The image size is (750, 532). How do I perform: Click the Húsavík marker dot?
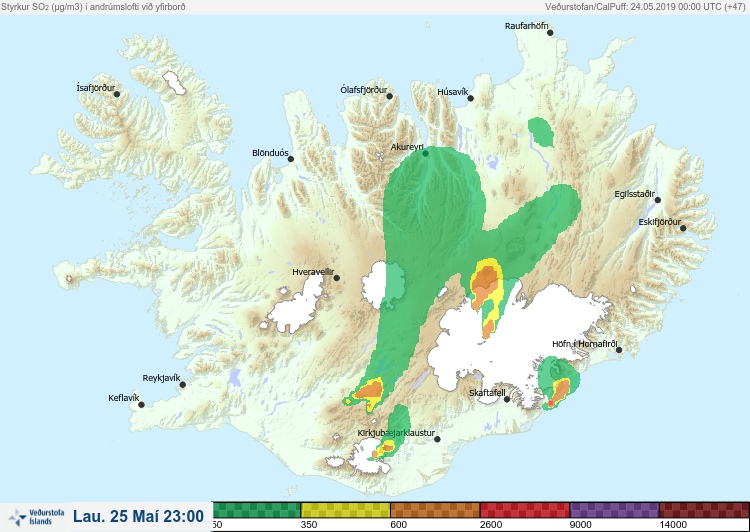470,98
